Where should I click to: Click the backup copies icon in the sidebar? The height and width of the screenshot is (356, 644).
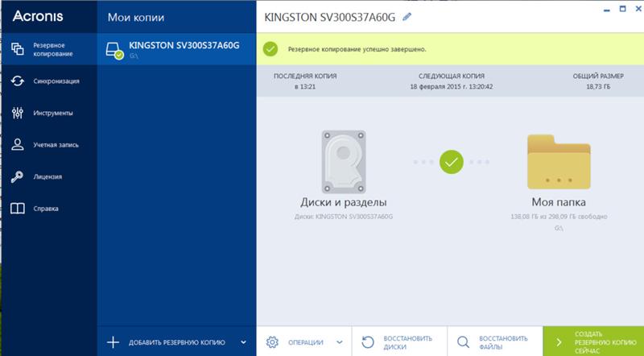(x=17, y=49)
